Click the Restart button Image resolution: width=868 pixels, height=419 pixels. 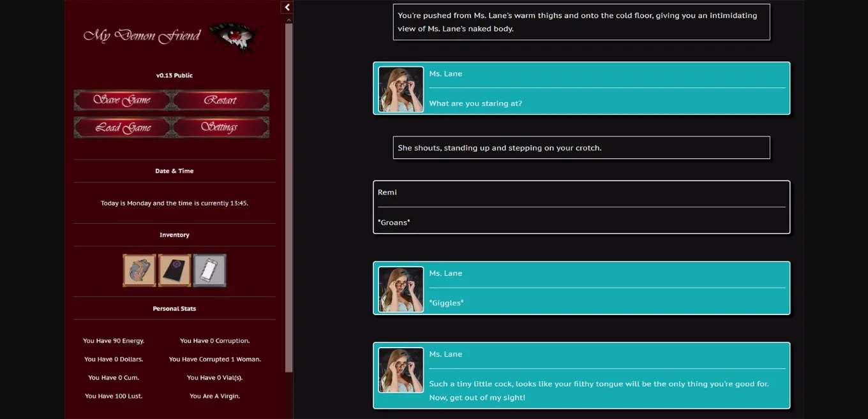coord(220,100)
